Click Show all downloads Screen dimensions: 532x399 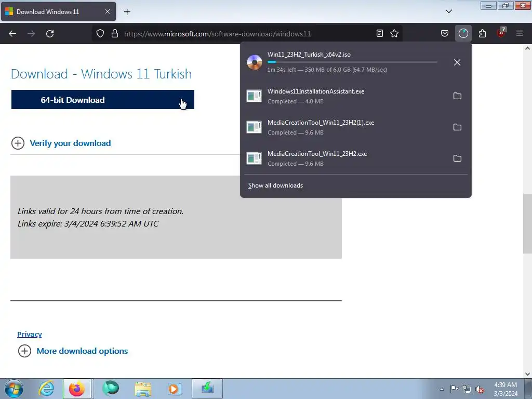(275, 185)
